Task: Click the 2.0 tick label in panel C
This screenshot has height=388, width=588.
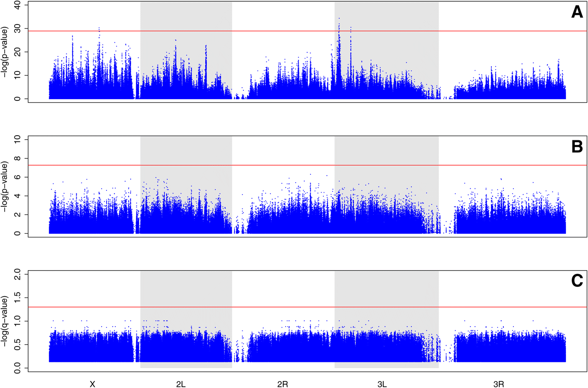Action: tap(18, 274)
